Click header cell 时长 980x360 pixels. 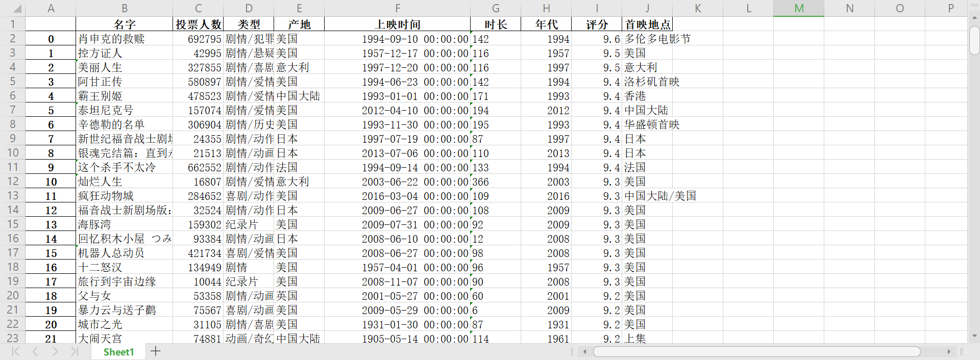[x=496, y=24]
